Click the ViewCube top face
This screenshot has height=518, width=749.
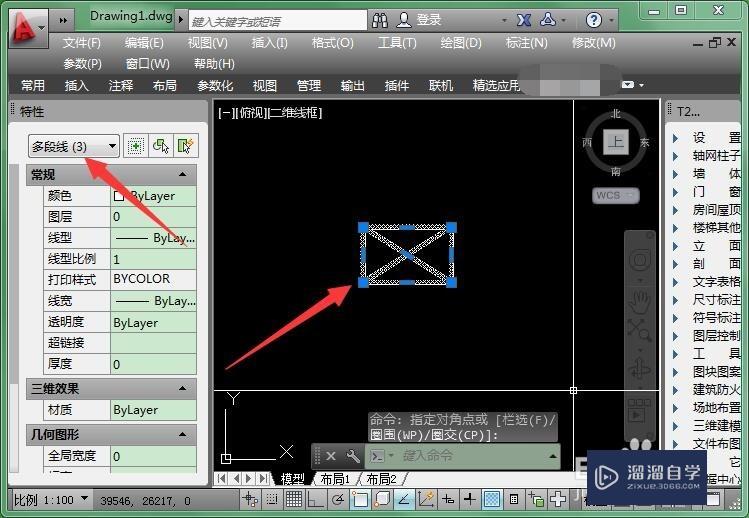tap(615, 142)
